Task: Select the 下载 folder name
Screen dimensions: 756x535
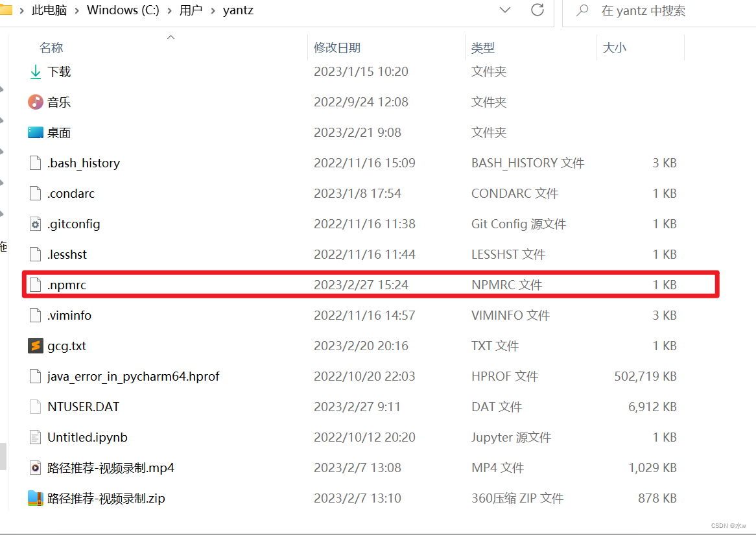Action: coord(59,72)
